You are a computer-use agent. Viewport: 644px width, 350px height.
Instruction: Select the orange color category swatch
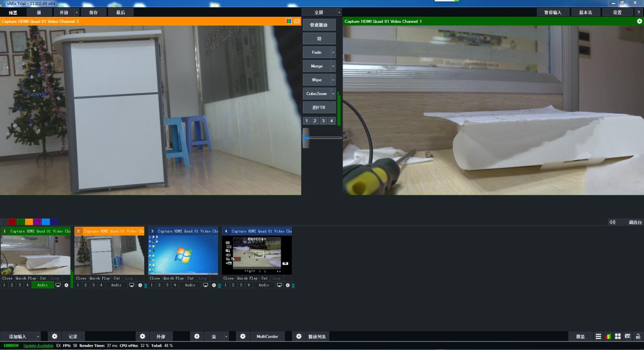(29, 222)
